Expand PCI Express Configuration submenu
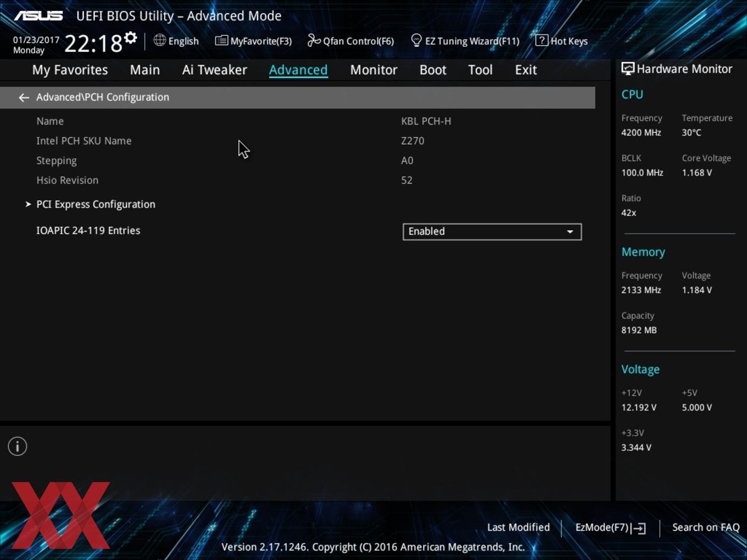The height and width of the screenshot is (560, 747). click(x=96, y=204)
